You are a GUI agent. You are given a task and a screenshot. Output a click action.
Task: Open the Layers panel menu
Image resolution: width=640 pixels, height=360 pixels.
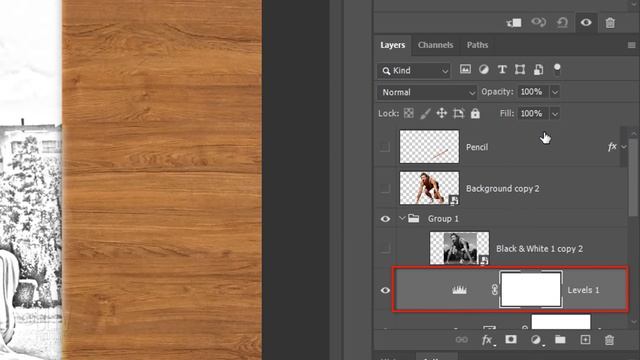631,45
